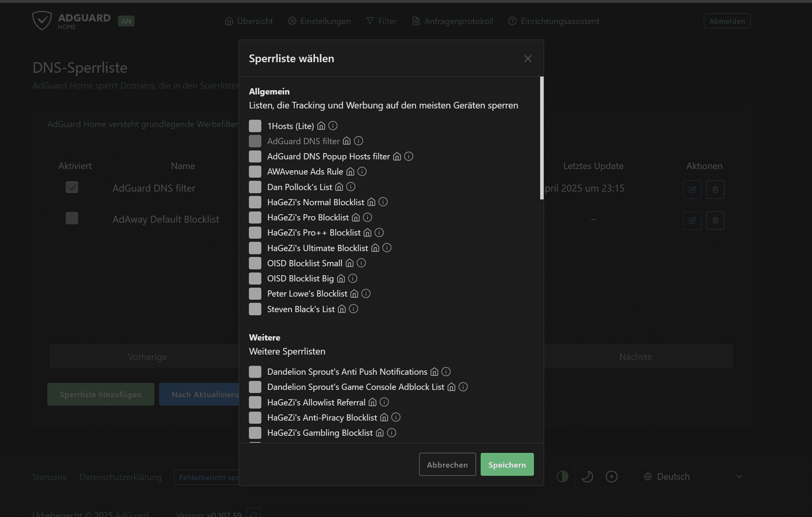Screen dimensions: 812x517
Task: Check Dandelion Sprout's Anti Push Notifications checkbox
Action: [x=255, y=372]
